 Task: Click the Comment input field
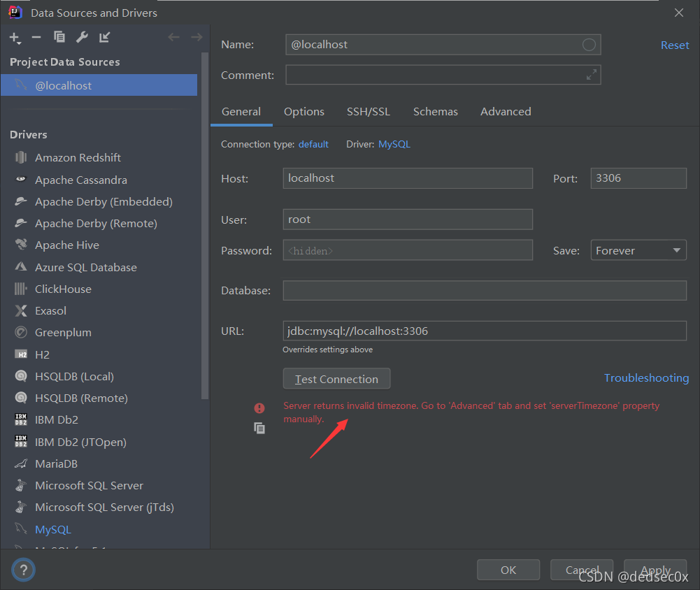(x=443, y=75)
